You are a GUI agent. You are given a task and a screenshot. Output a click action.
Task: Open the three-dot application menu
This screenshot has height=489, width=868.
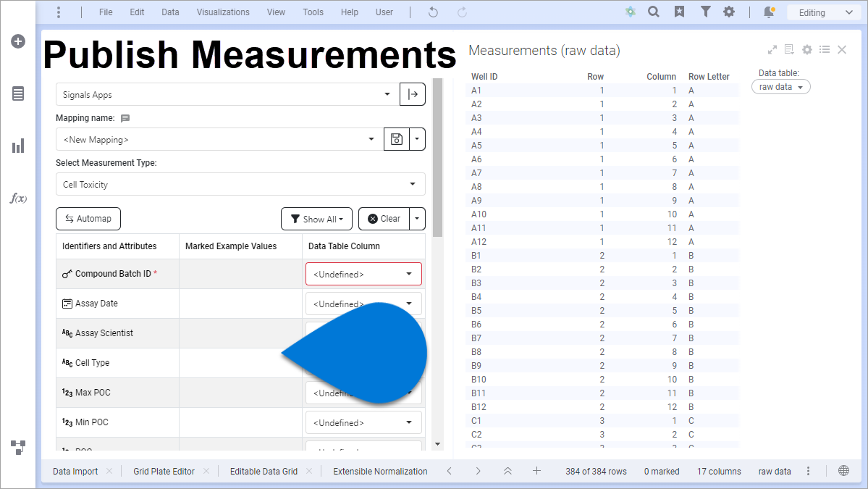pos(59,12)
